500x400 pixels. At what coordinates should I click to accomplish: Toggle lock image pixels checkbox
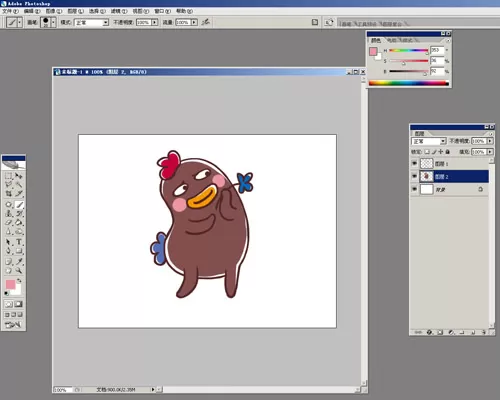tap(434, 152)
